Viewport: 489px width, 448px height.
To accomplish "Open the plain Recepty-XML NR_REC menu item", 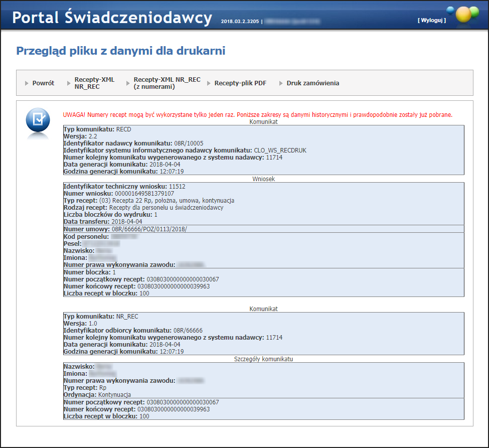I will coord(94,83).
